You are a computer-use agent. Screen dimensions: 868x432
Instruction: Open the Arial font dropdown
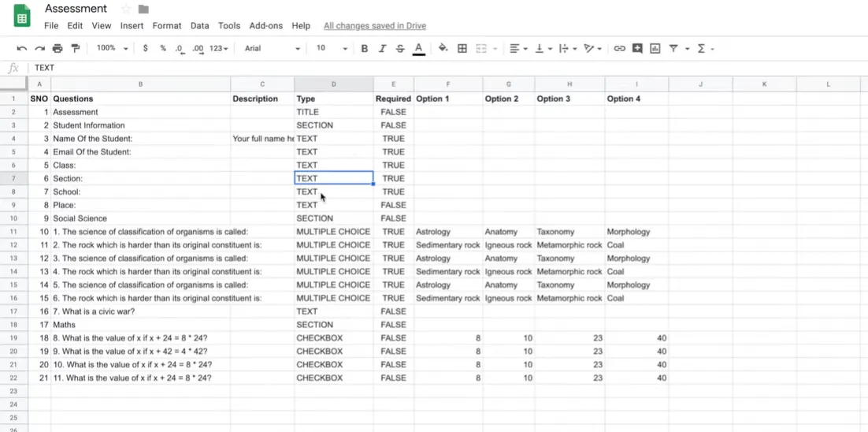click(x=272, y=49)
